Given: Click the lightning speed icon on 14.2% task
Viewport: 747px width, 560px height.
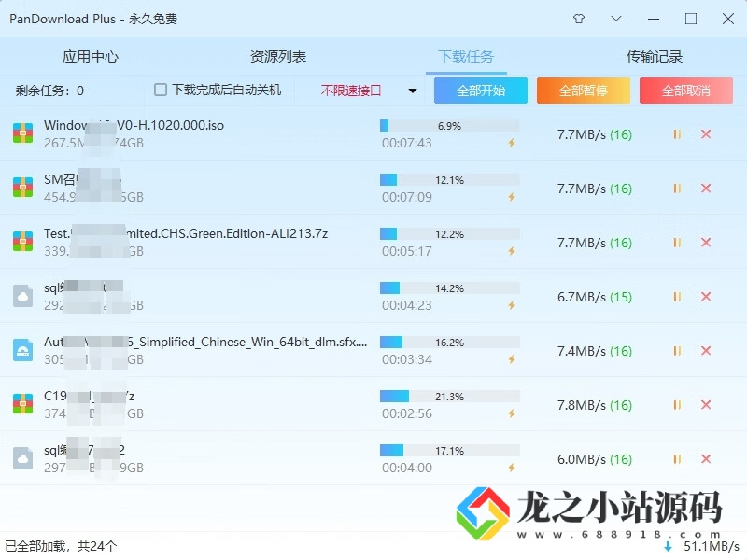Looking at the screenshot, I should click(x=512, y=305).
